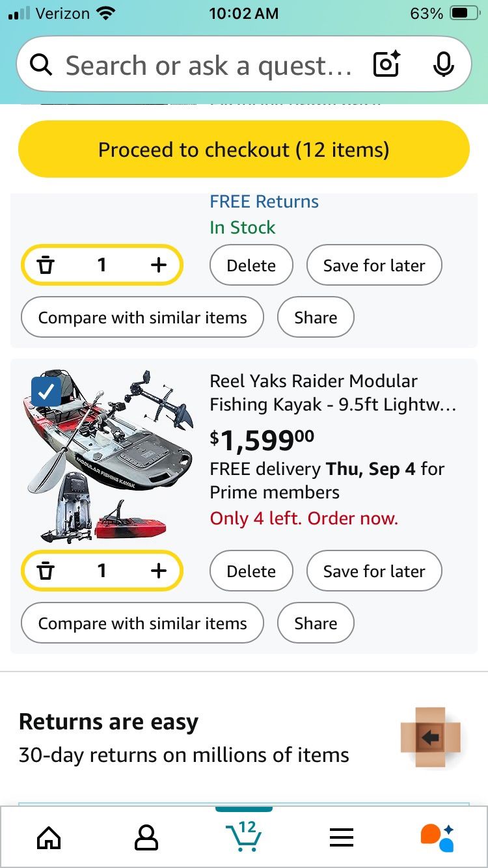Viewport: 488px width, 868px height.
Task: Open your account profile
Action: [x=146, y=837]
